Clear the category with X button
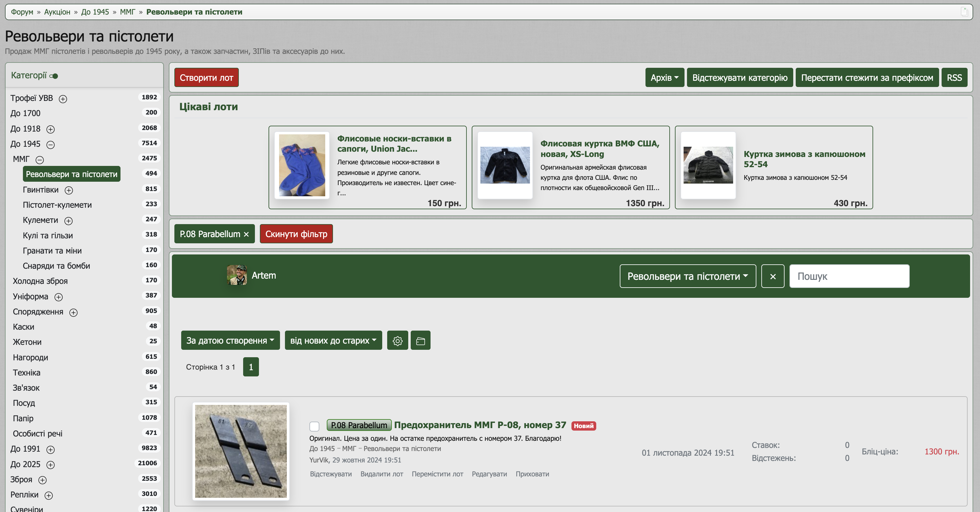Viewport: 980px width, 512px height. 772,276
